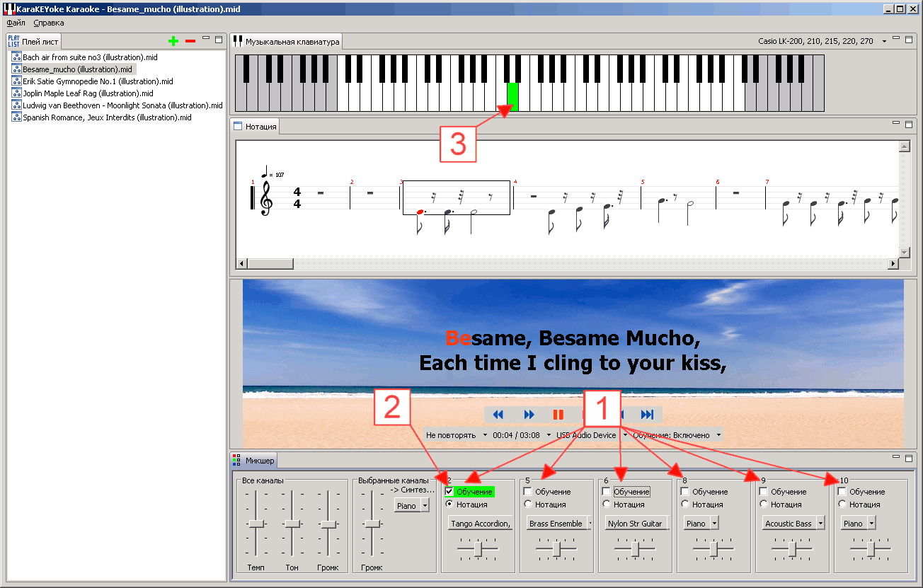The height and width of the screenshot is (588, 923).
Task: Click the Громк slider under Все каналы
Action: coord(328,524)
